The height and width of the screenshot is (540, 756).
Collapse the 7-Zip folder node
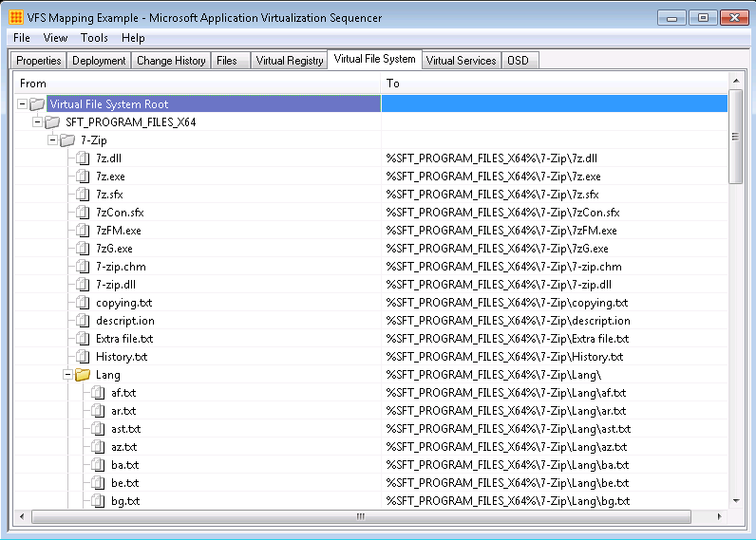pos(52,140)
